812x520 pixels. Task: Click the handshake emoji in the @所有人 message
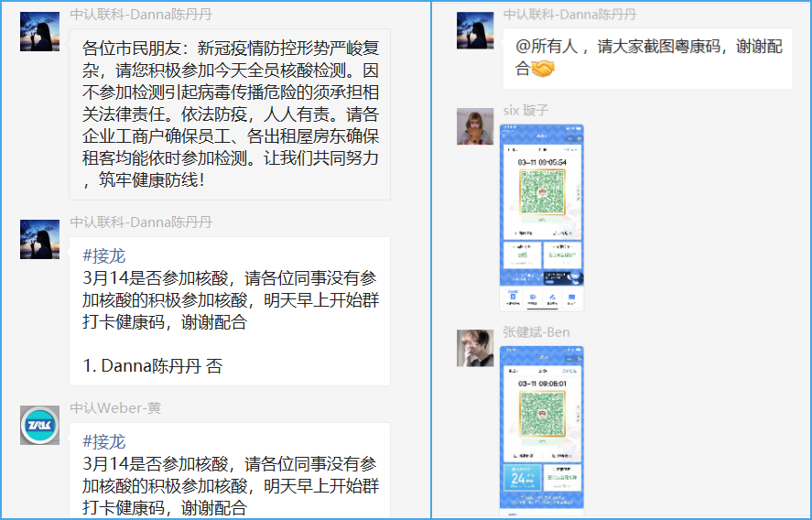(x=544, y=69)
